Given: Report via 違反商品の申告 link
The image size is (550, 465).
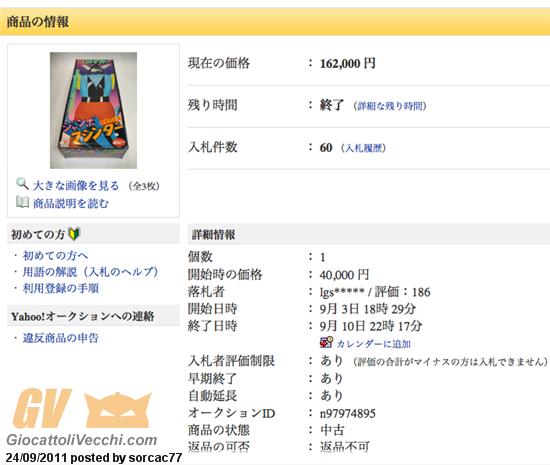Looking at the screenshot, I should (61, 338).
